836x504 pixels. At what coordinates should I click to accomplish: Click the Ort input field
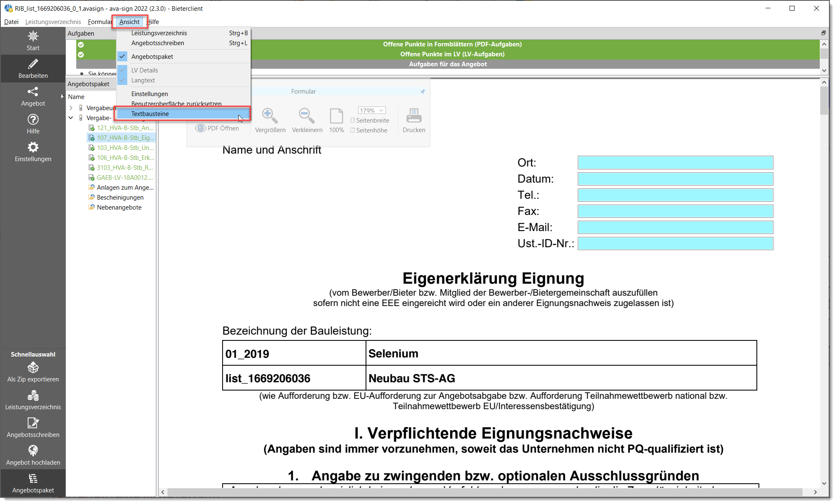675,163
